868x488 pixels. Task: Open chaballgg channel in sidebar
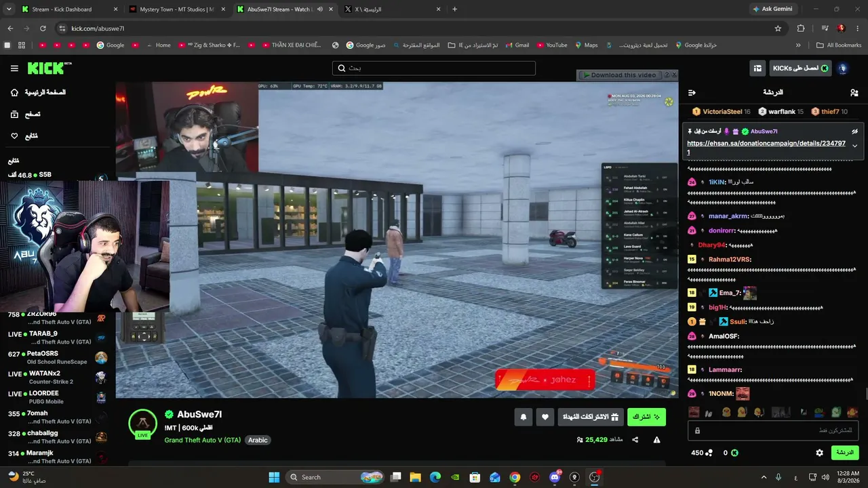[58, 437]
